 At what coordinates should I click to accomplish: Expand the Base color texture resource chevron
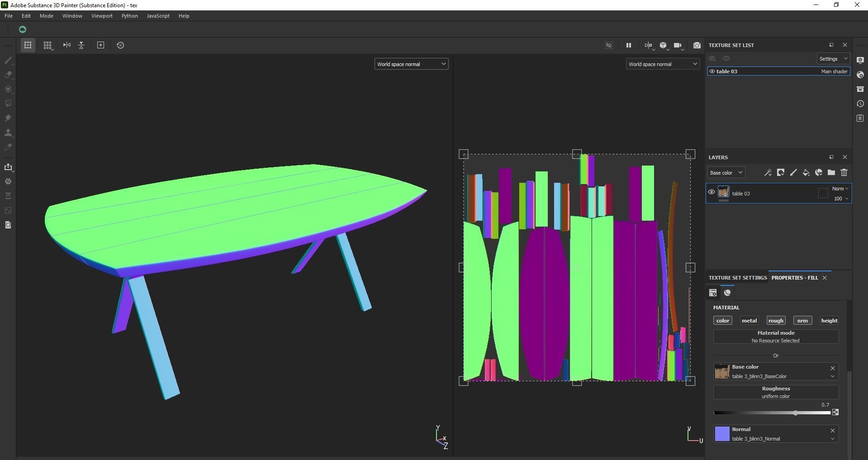pyautogui.click(x=832, y=376)
